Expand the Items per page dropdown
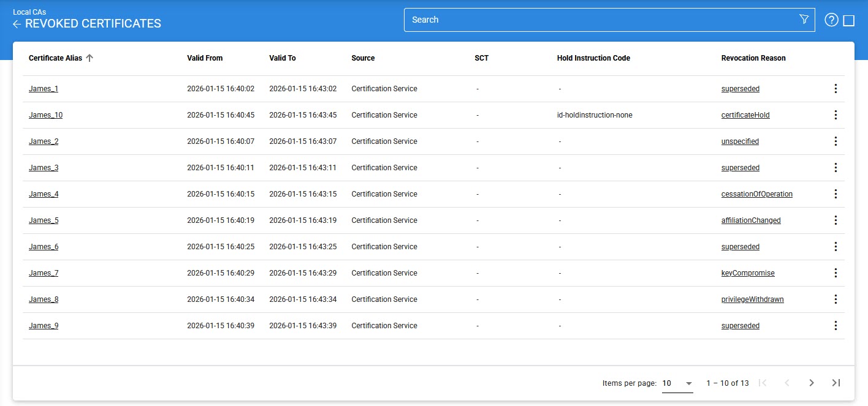 (677, 383)
